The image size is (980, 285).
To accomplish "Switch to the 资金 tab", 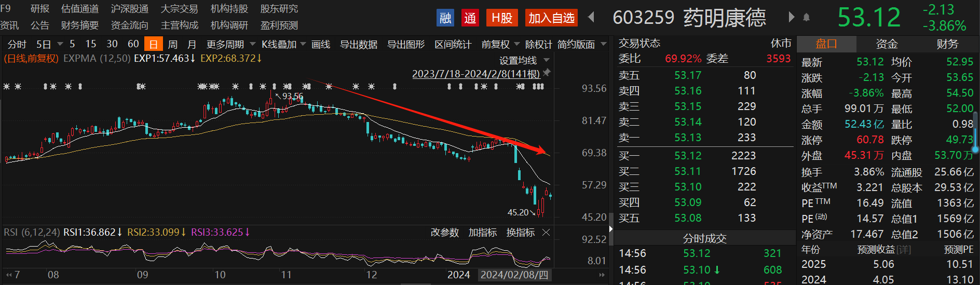I will pos(887,44).
